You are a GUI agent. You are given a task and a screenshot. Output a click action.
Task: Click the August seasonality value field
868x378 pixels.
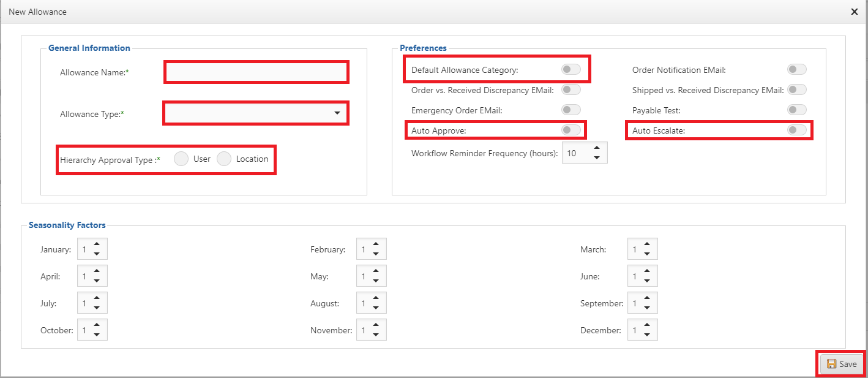tap(364, 303)
